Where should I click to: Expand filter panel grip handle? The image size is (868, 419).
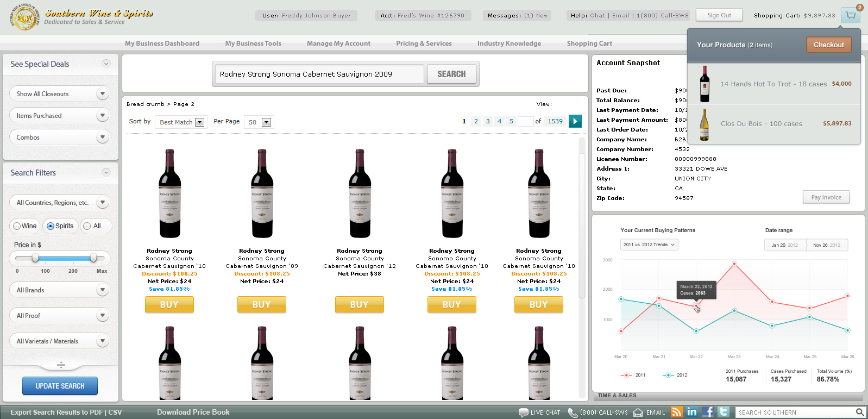click(61, 365)
